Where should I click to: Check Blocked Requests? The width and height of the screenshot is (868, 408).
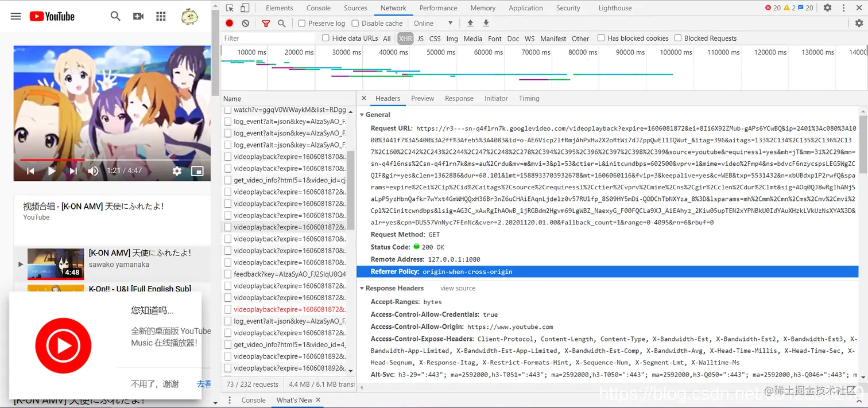point(678,38)
